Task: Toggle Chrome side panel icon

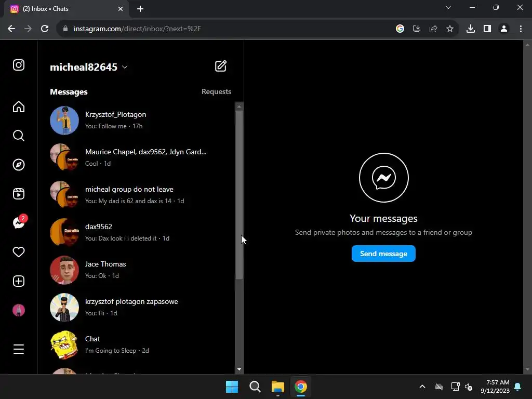Action: (x=487, y=29)
